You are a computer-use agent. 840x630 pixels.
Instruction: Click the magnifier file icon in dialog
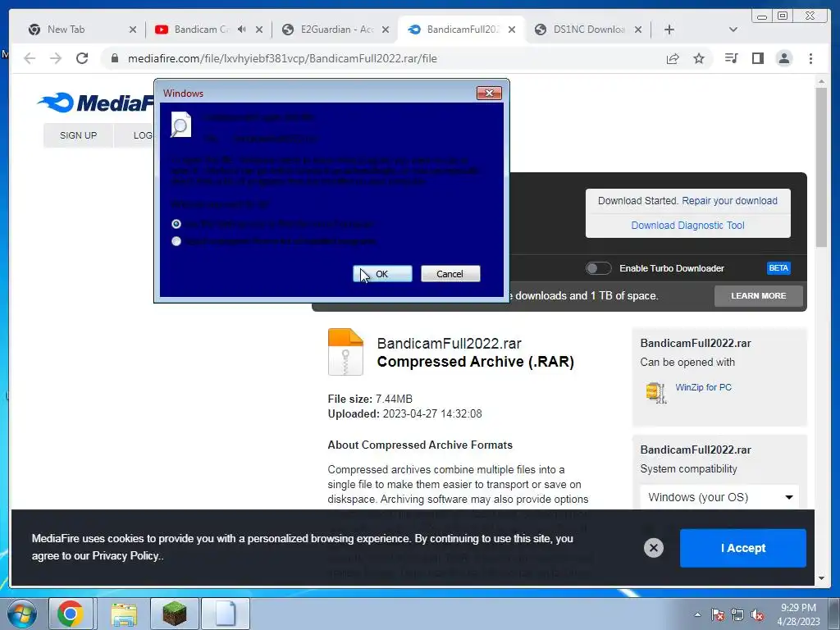[180, 125]
